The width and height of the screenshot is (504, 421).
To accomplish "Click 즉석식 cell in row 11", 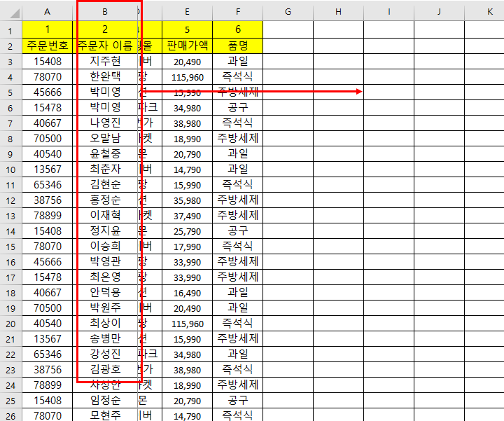I will coord(237,185).
